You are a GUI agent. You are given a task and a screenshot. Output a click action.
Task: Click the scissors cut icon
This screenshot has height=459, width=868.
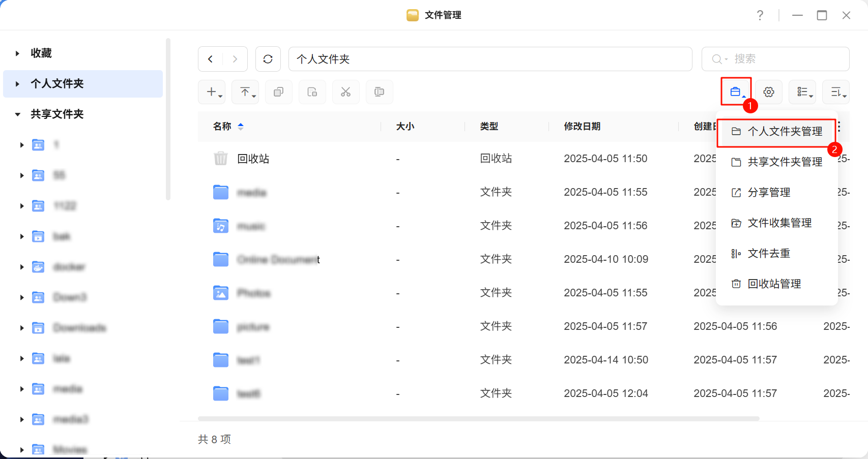tap(346, 92)
